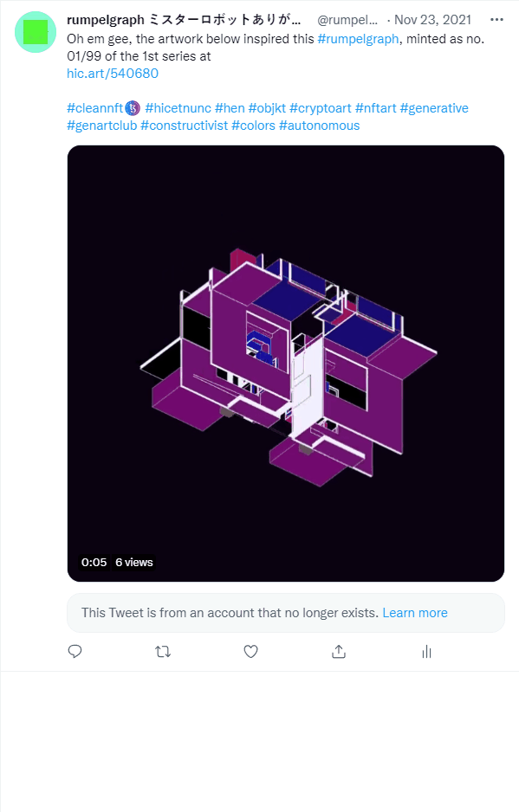The image size is (519, 812).
Task: Open the share upload icon
Action: pos(339,652)
